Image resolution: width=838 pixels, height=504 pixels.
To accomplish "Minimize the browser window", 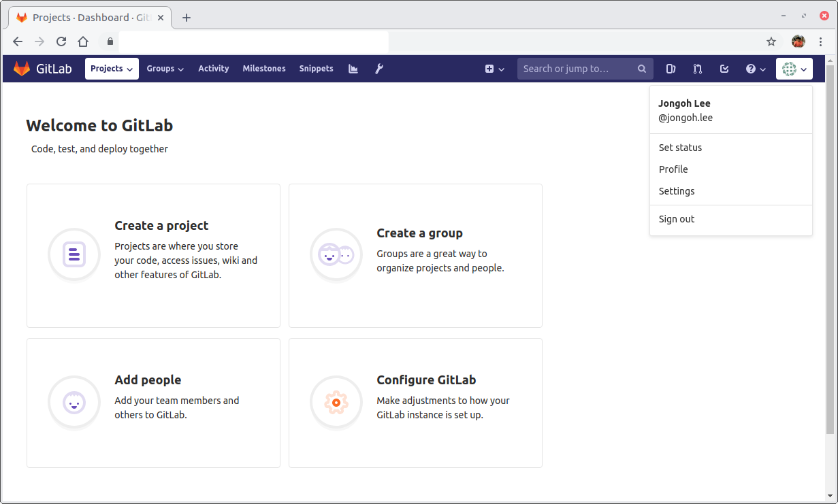I will [784, 16].
